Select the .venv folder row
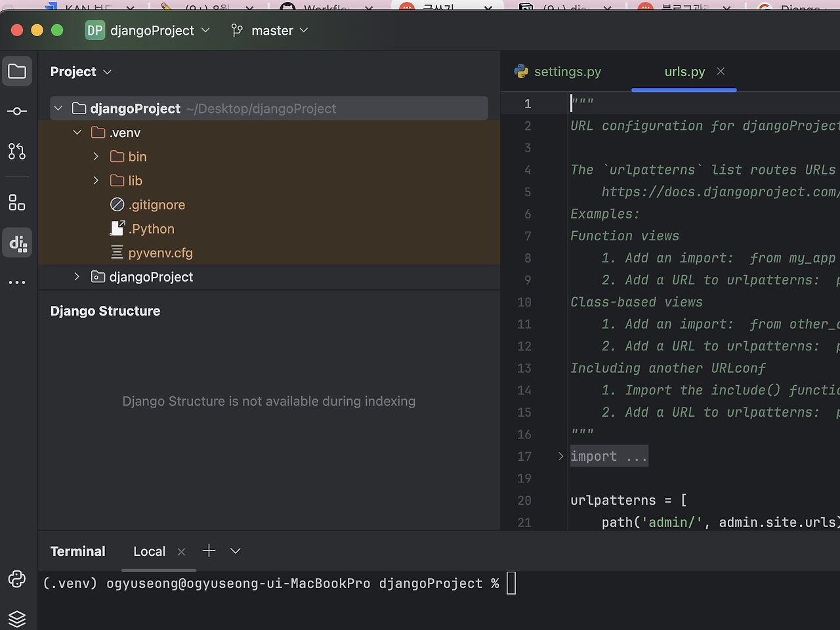The image size is (840, 630). [269, 133]
